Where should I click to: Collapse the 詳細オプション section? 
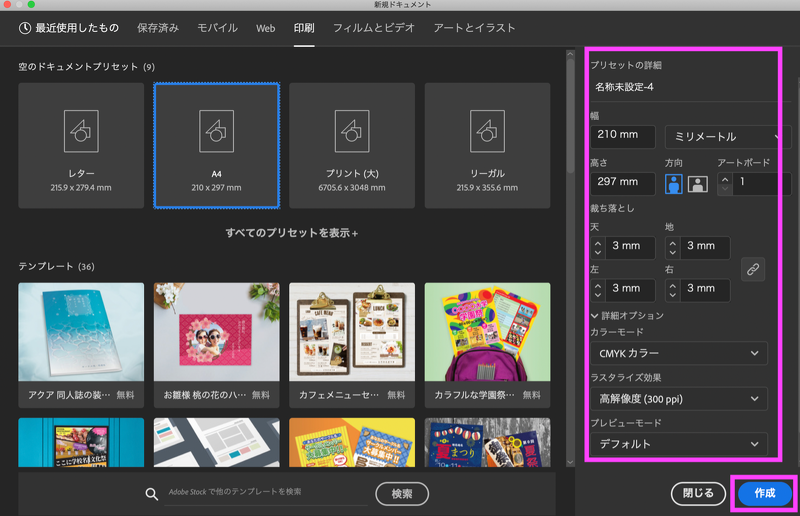[x=596, y=316]
